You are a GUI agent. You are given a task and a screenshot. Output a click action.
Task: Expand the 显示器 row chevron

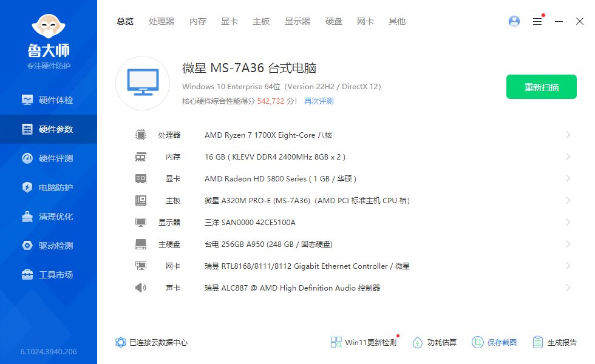(x=568, y=222)
